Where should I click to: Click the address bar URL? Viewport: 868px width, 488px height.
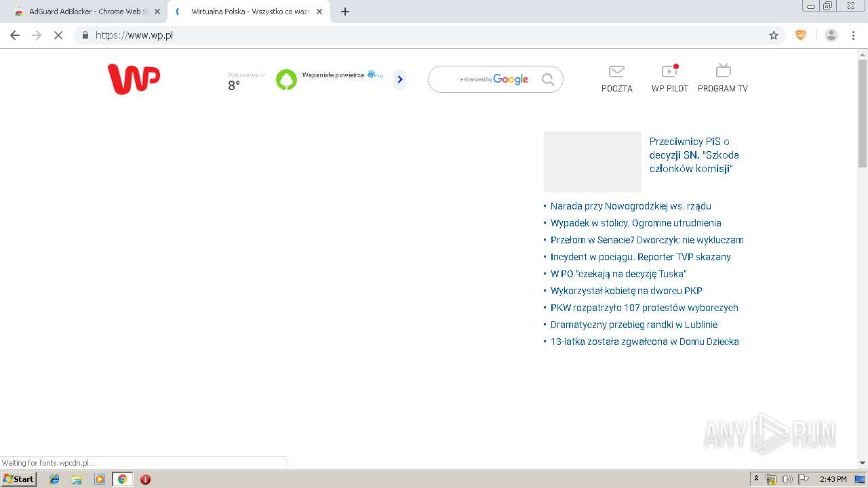click(x=134, y=35)
